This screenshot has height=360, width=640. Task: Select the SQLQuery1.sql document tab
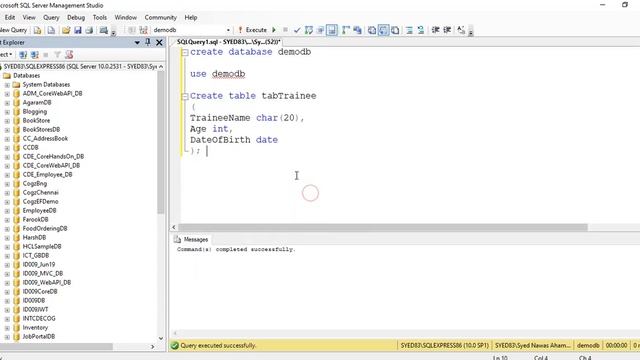[228, 42]
